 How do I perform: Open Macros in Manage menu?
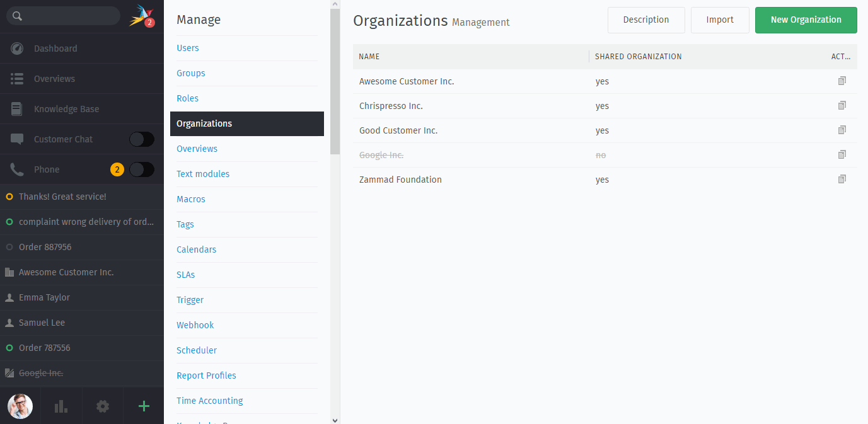191,199
